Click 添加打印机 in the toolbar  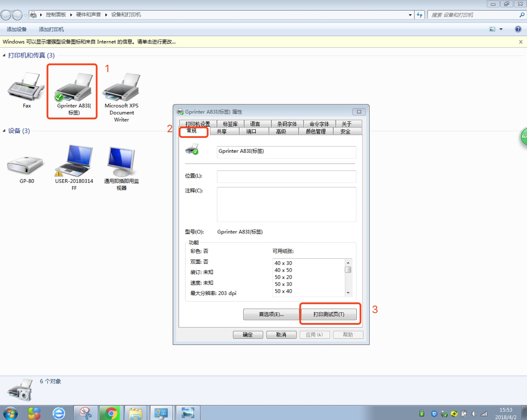tap(51, 29)
